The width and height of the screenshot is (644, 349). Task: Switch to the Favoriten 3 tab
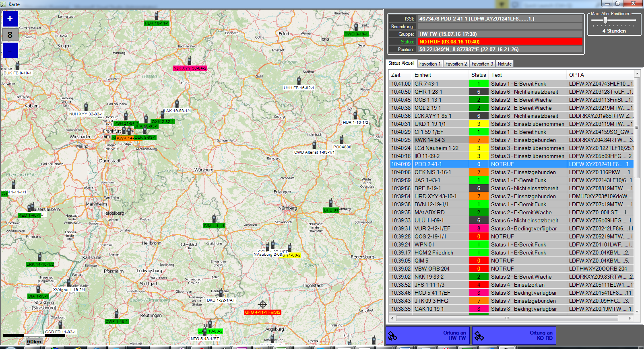(482, 64)
